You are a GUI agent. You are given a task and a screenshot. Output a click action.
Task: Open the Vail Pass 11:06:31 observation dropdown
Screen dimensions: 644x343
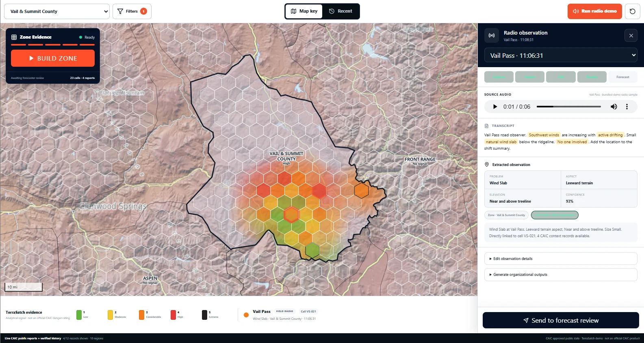(x=561, y=55)
